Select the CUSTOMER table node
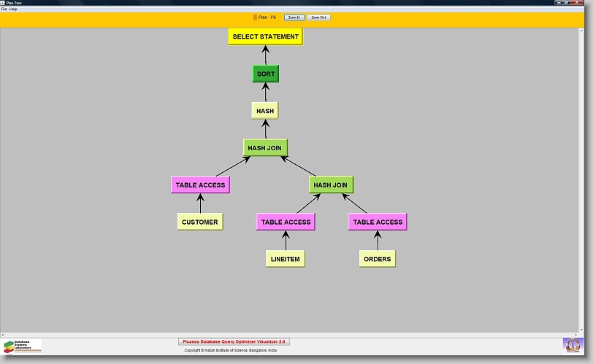593x364 pixels. click(x=199, y=222)
